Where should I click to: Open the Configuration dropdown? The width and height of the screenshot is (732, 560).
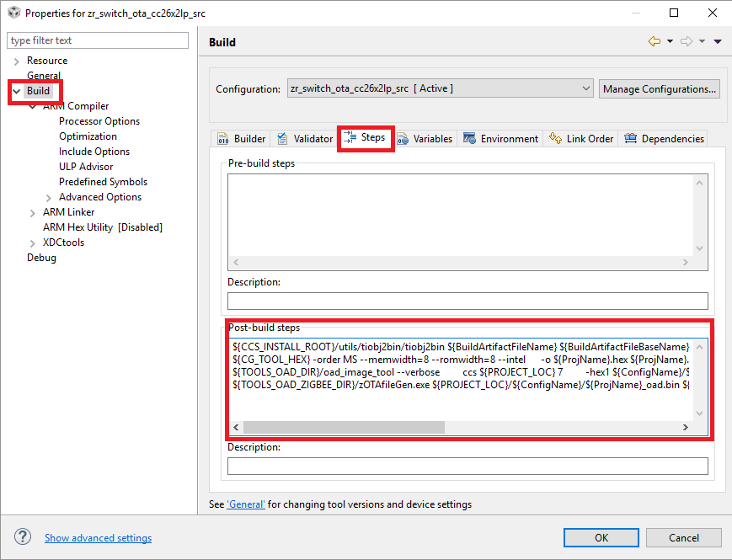tap(440, 88)
